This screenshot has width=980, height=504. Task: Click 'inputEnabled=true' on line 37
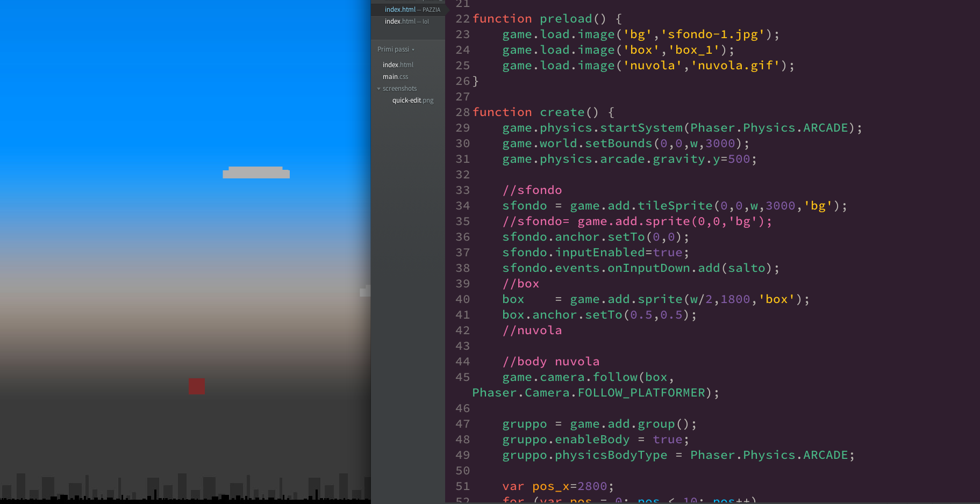click(x=618, y=253)
